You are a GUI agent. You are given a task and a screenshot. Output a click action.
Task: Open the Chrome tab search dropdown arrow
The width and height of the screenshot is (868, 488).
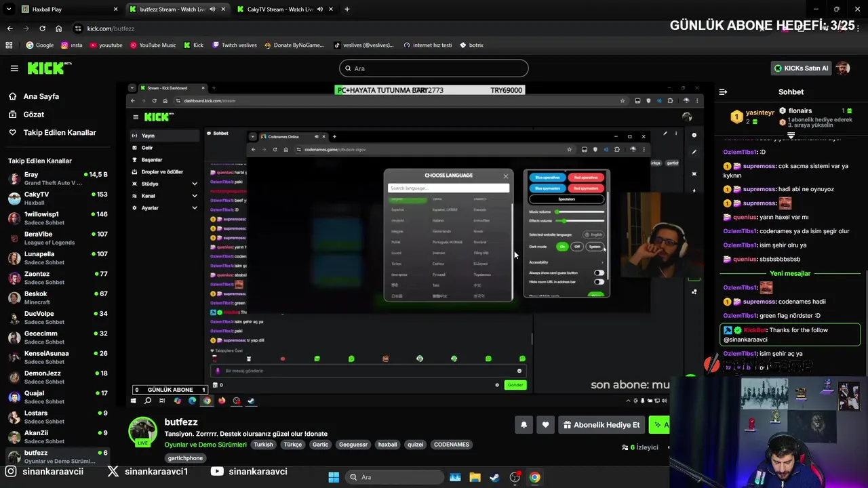(9, 9)
